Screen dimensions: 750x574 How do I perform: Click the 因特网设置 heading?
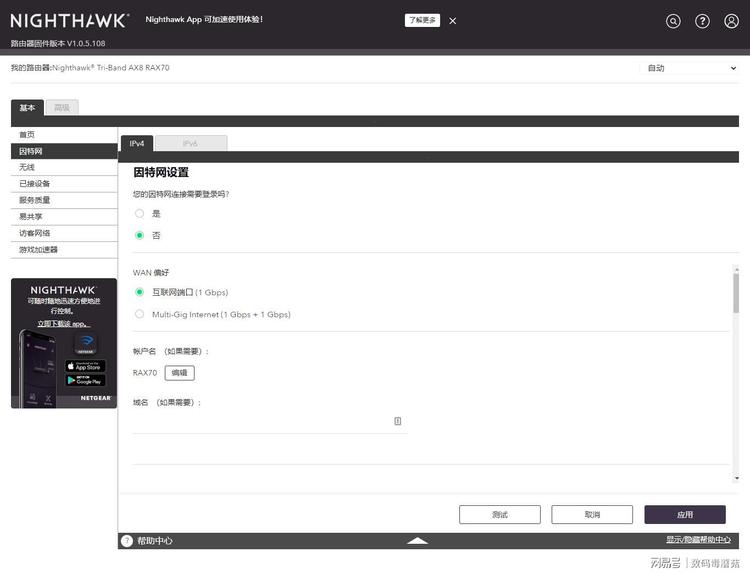pos(161,172)
